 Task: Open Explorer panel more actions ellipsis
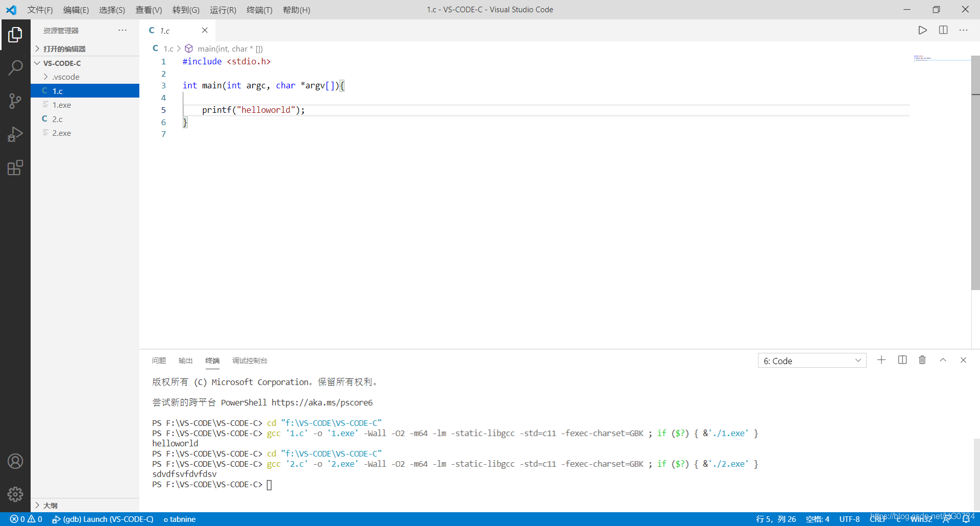pos(122,30)
